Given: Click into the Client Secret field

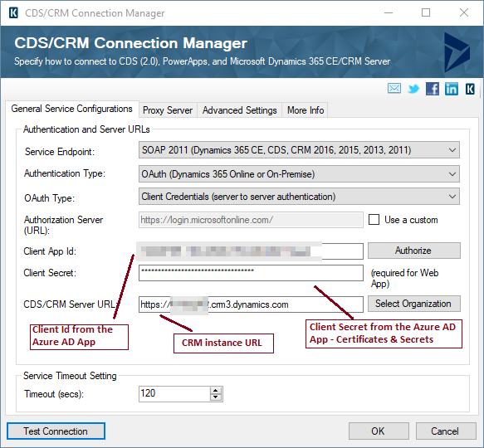Looking at the screenshot, I should pos(251,273).
